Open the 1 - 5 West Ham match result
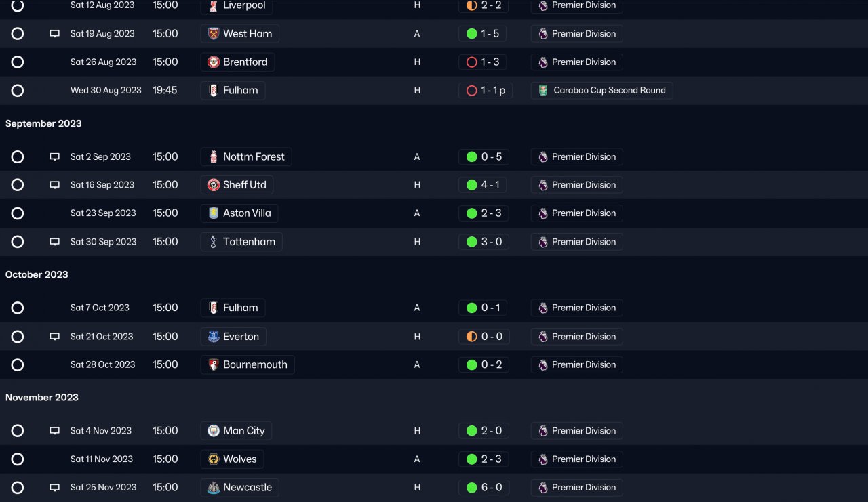This screenshot has height=502, width=868. click(x=484, y=34)
